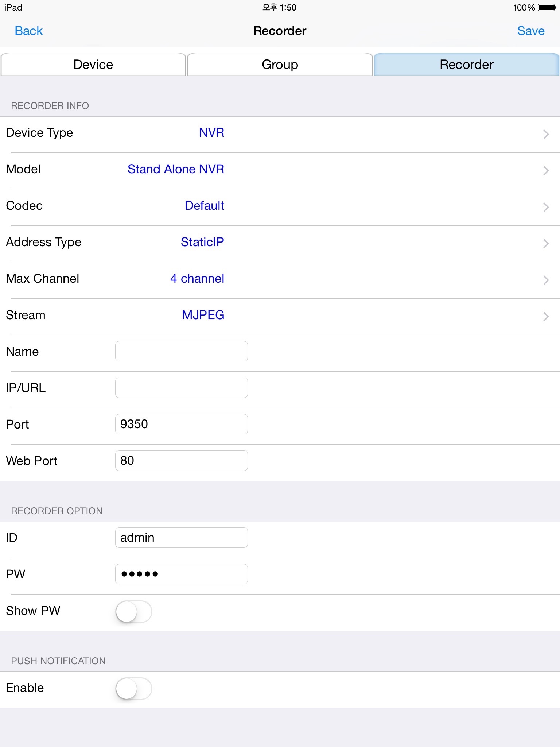This screenshot has width=560, height=747.
Task: Tap the Model row chevron arrow
Action: pos(546,171)
